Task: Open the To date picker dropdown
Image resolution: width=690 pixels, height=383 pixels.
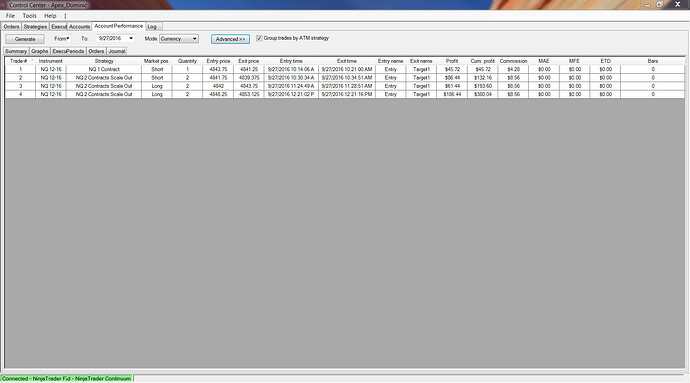Action: tap(131, 39)
